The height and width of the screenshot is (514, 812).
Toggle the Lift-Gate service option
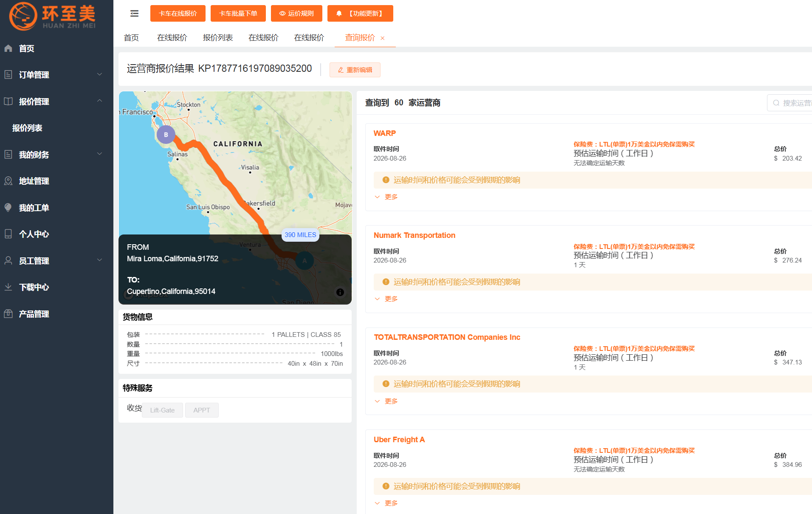162,410
